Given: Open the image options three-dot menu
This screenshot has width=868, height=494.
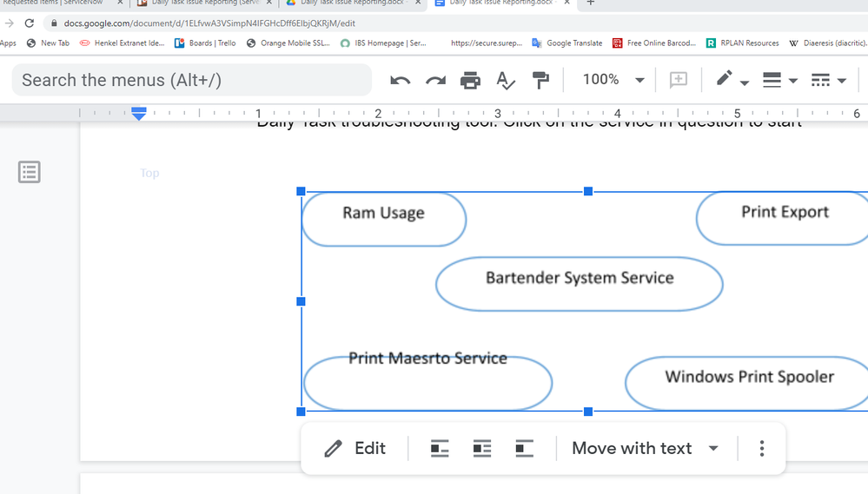Looking at the screenshot, I should coord(762,448).
